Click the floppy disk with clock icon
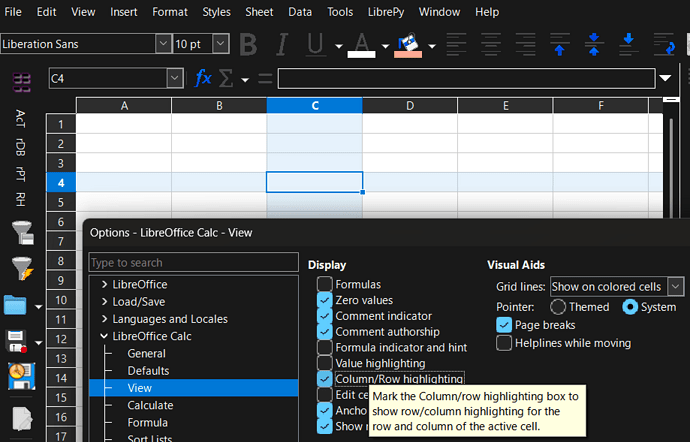Screen dimensions: 690x442 point(22,376)
